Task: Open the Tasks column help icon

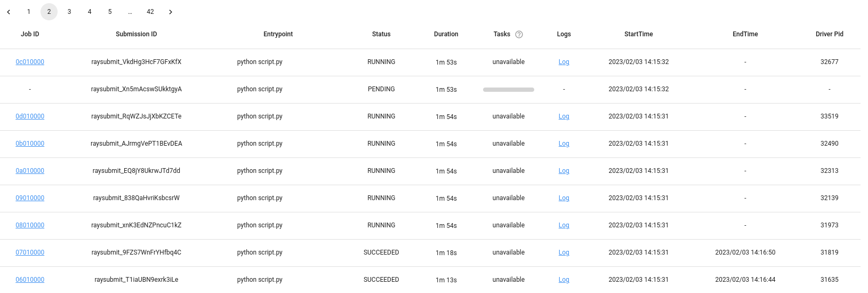Action: (x=519, y=35)
